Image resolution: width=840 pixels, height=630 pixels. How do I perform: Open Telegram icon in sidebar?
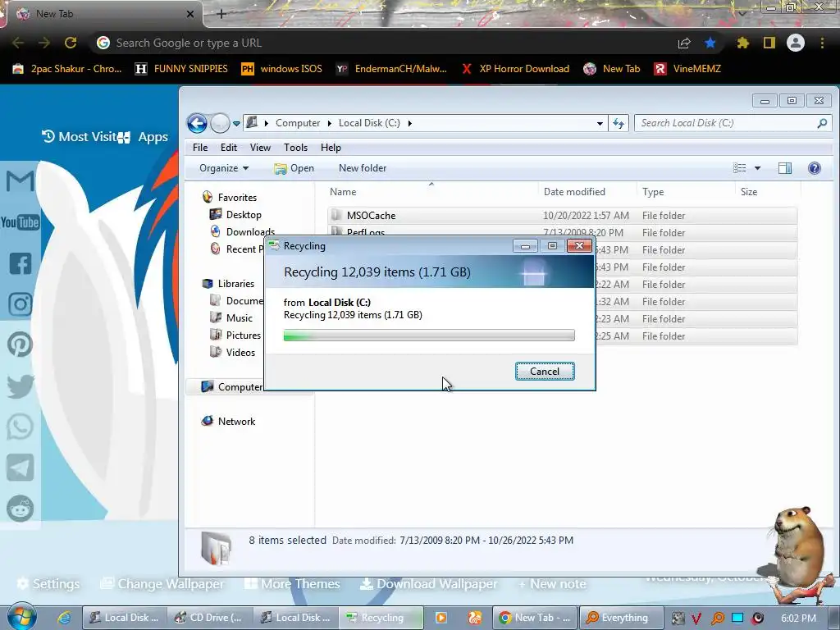point(20,468)
